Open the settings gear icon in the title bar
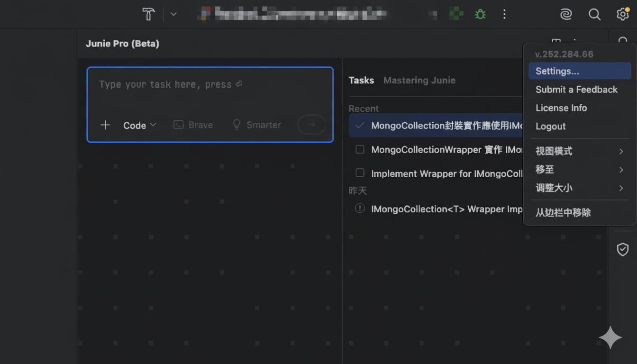 (622, 14)
